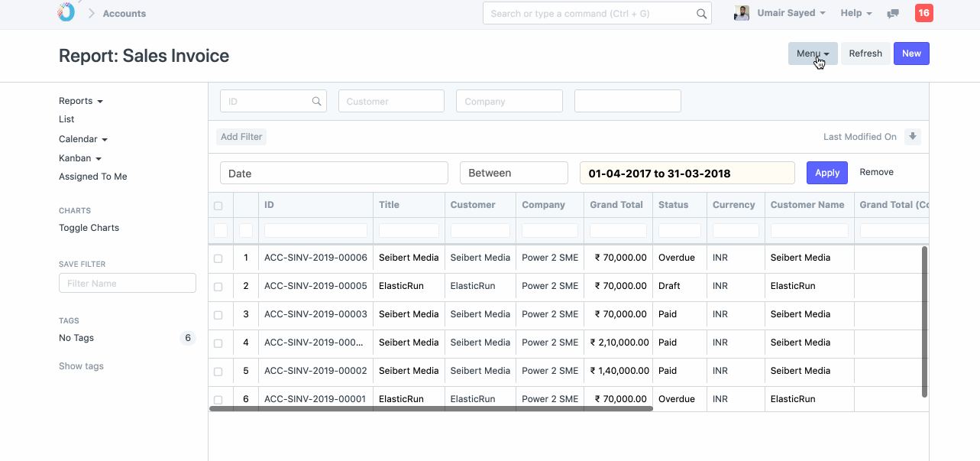
Task: Open the chat messages icon
Action: click(x=893, y=14)
